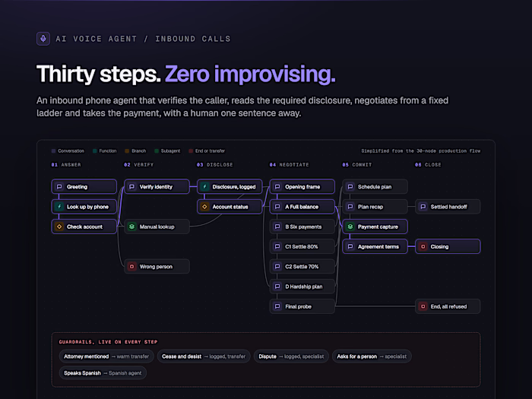Click the chat icon on C1 Settle 80%
This screenshot has height=399, width=532.
pyautogui.click(x=277, y=247)
